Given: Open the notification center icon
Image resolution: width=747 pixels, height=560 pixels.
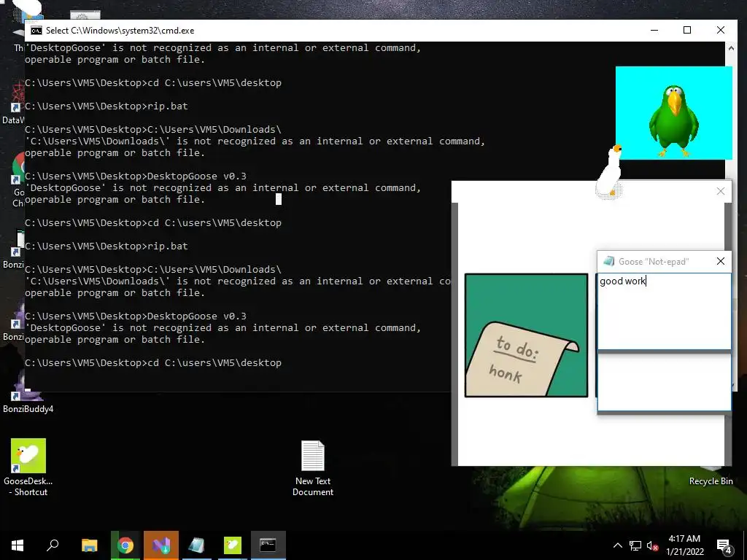Looking at the screenshot, I should pyautogui.click(x=724, y=545).
